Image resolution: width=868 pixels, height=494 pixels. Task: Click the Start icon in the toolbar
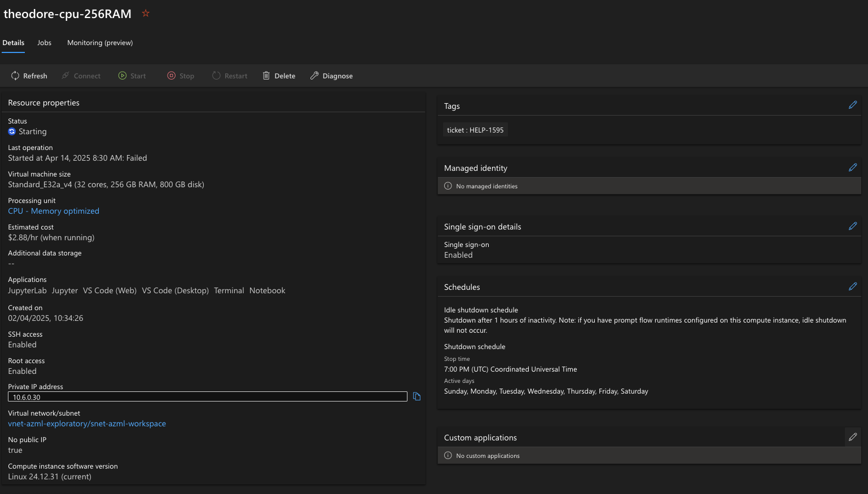pos(122,76)
